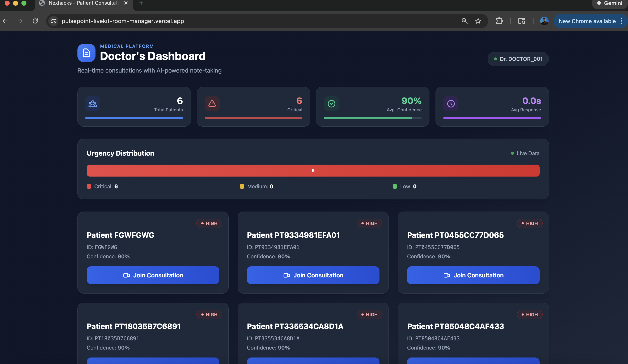Click the Total Patients people icon
628x364 pixels.
pos(93,104)
